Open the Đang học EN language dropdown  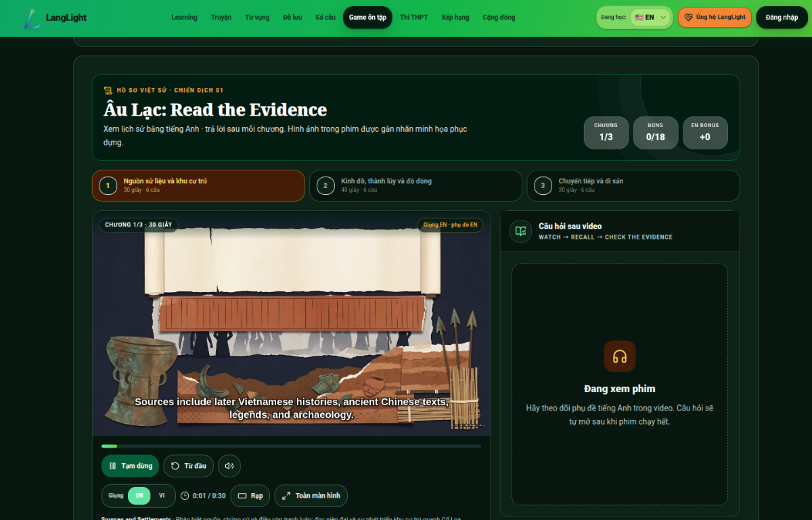(x=650, y=18)
